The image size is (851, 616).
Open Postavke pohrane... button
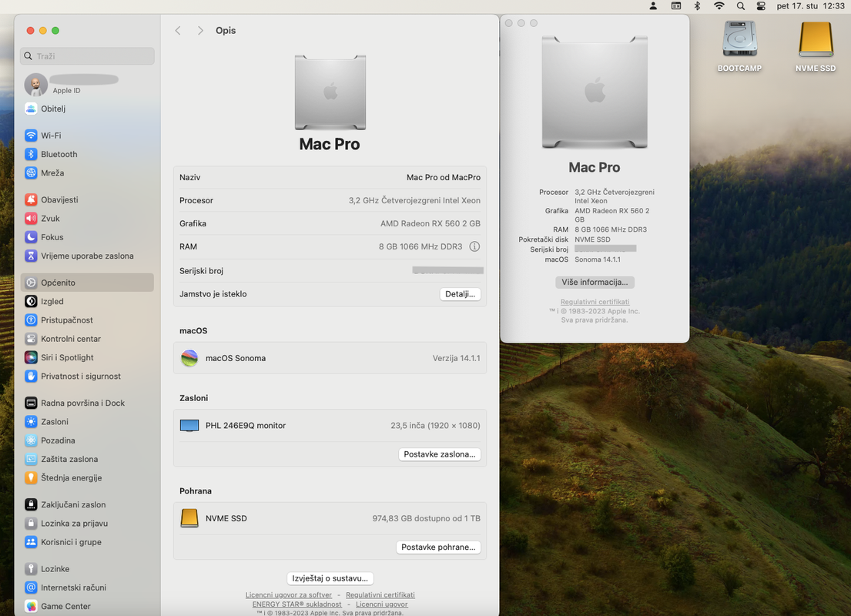point(438,547)
